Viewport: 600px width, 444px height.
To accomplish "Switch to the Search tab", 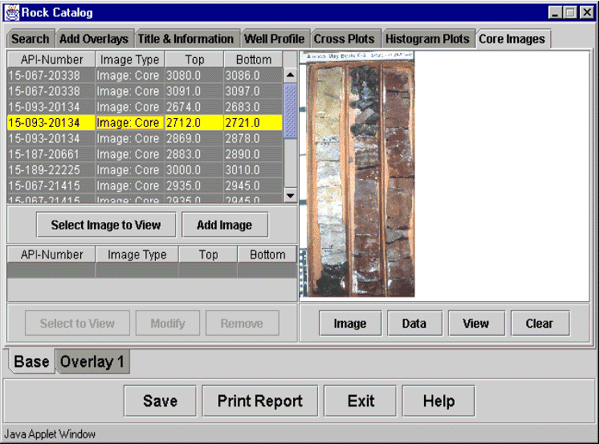I will point(30,39).
